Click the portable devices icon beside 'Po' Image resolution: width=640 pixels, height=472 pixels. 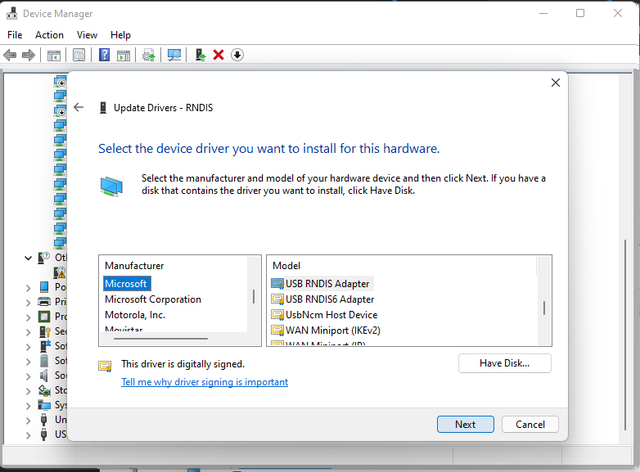click(44, 287)
